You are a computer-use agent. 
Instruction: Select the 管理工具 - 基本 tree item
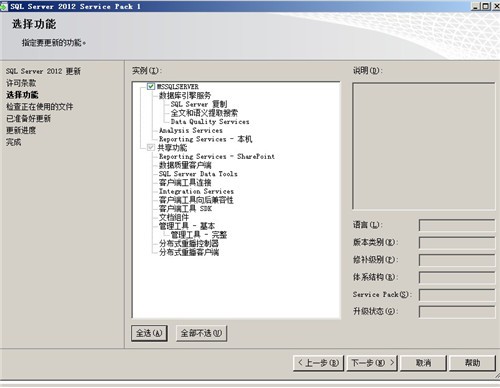coord(187,226)
